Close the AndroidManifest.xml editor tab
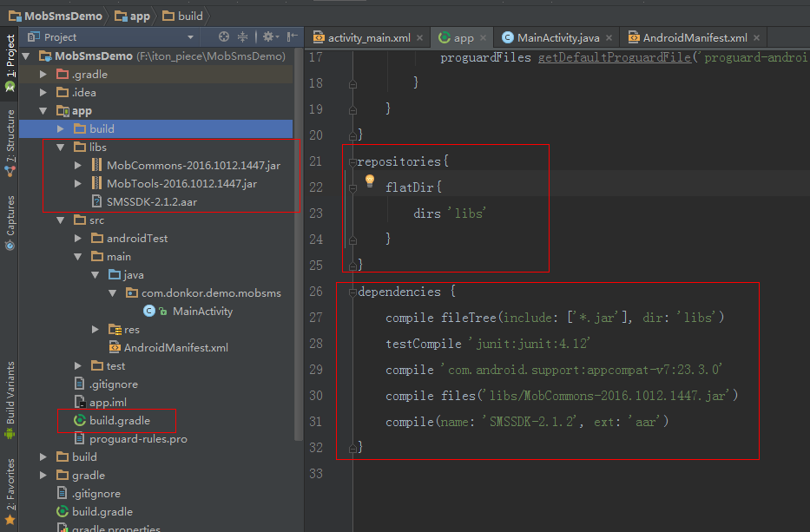810x532 pixels. [756, 37]
